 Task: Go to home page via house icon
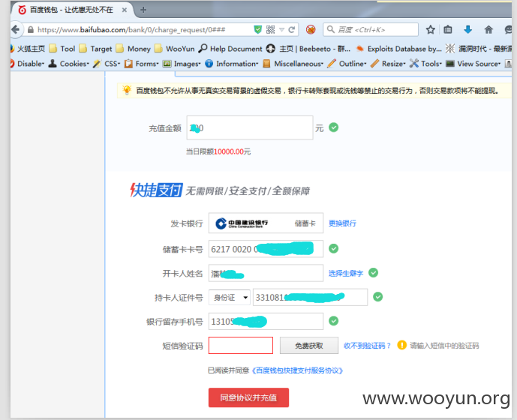(488, 30)
